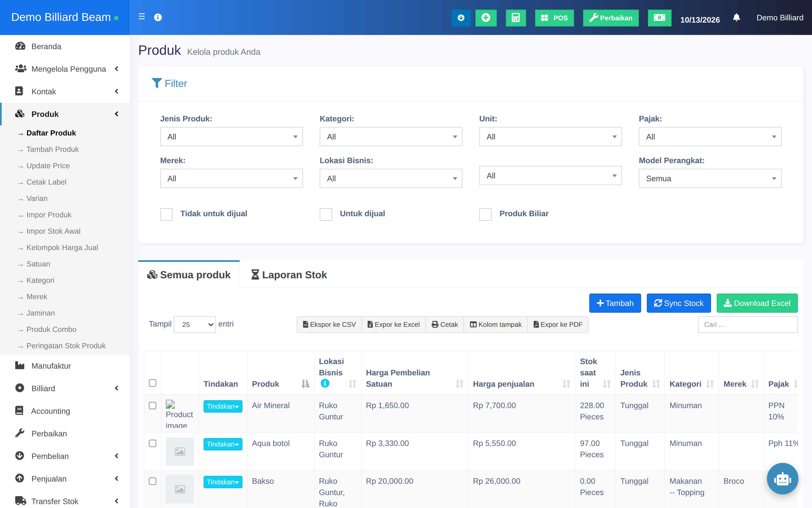This screenshot has height=508, width=812.
Task: Sort the Harga penjualan column
Action: tap(566, 384)
